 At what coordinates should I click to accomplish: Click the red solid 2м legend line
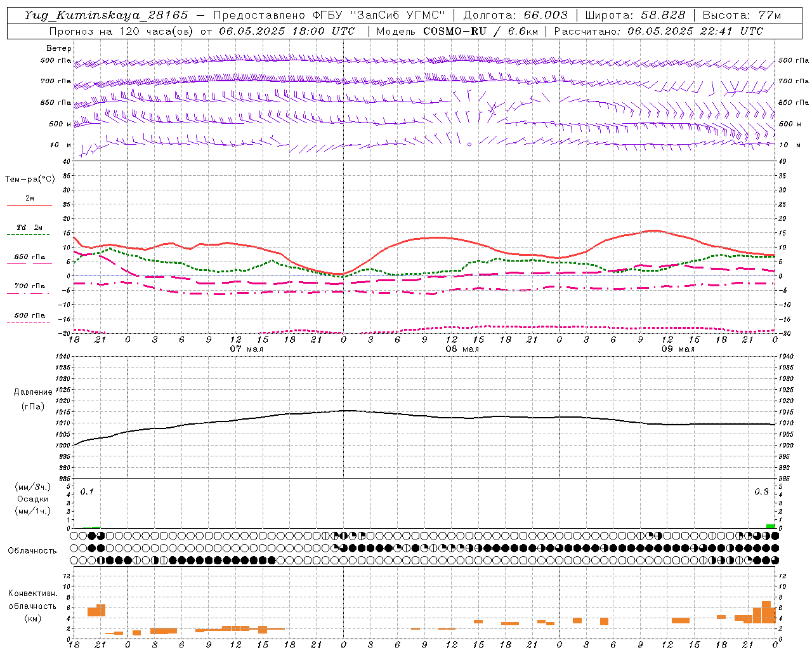tap(29, 205)
